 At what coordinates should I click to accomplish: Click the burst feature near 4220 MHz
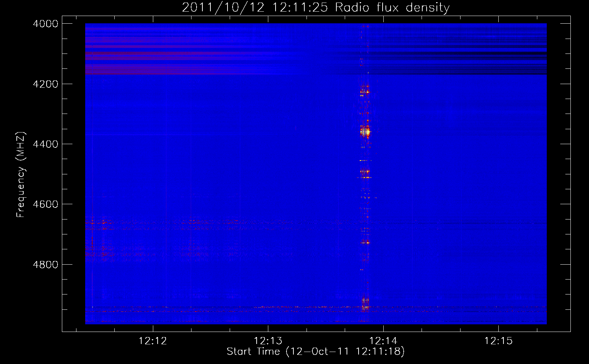click(365, 90)
